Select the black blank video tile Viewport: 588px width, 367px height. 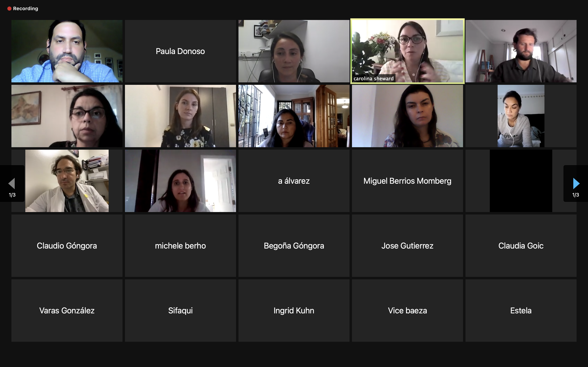(x=521, y=181)
